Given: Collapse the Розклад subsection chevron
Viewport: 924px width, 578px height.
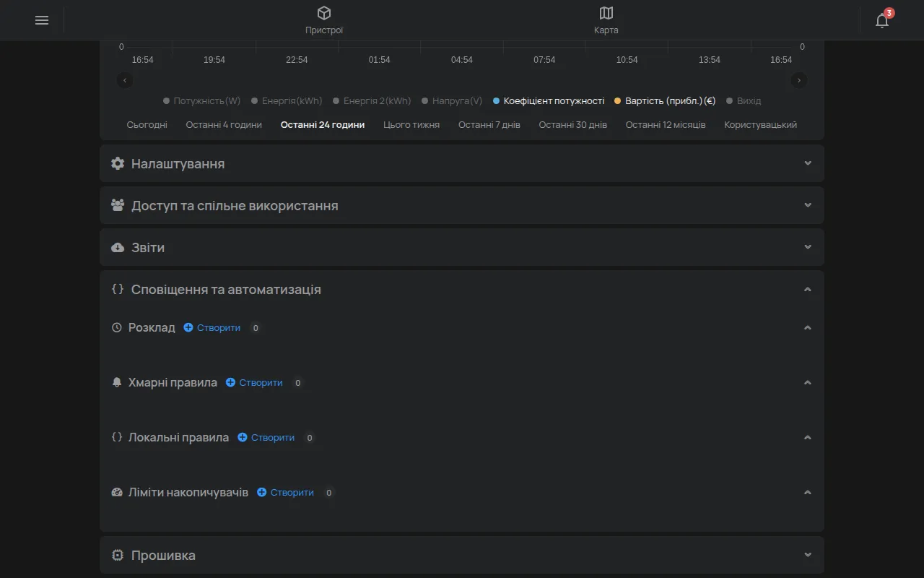Looking at the screenshot, I should click(x=808, y=327).
